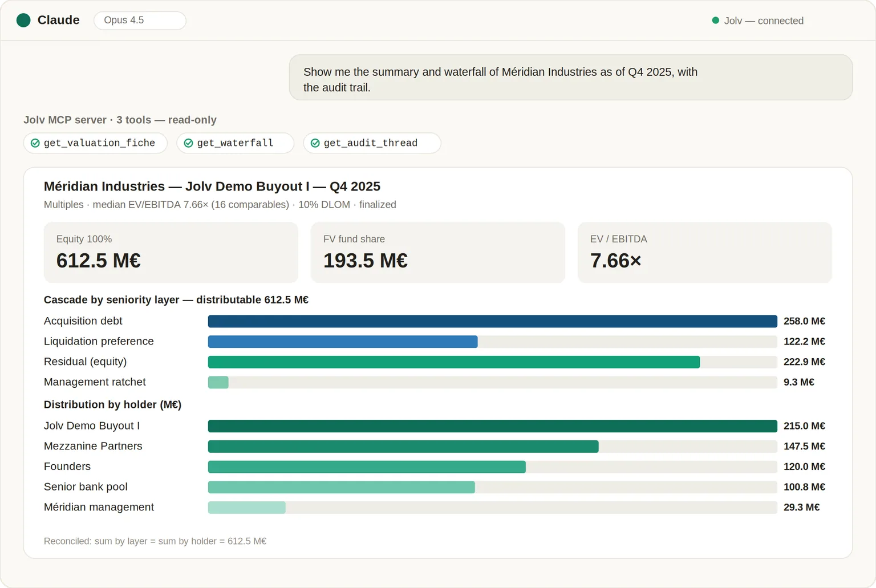Click the Residual (equity) row label
Screen dimensions: 876x588
pyautogui.click(x=86, y=362)
